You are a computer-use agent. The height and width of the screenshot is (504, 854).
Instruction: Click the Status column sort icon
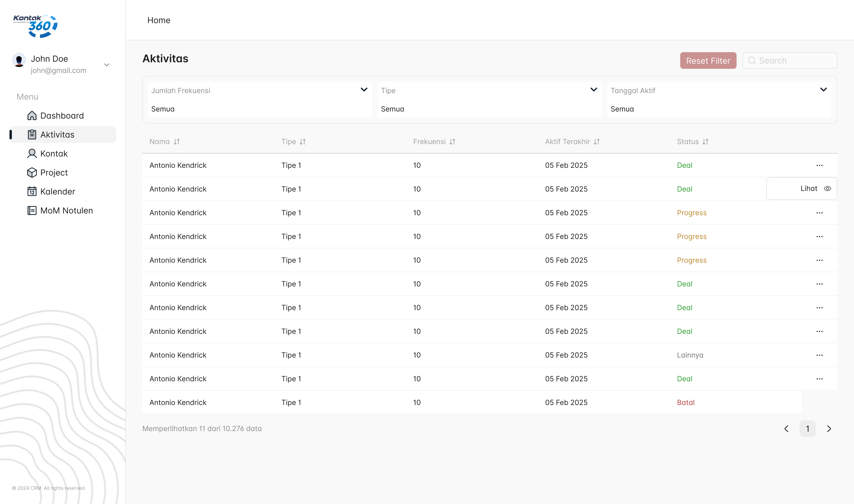(x=705, y=142)
